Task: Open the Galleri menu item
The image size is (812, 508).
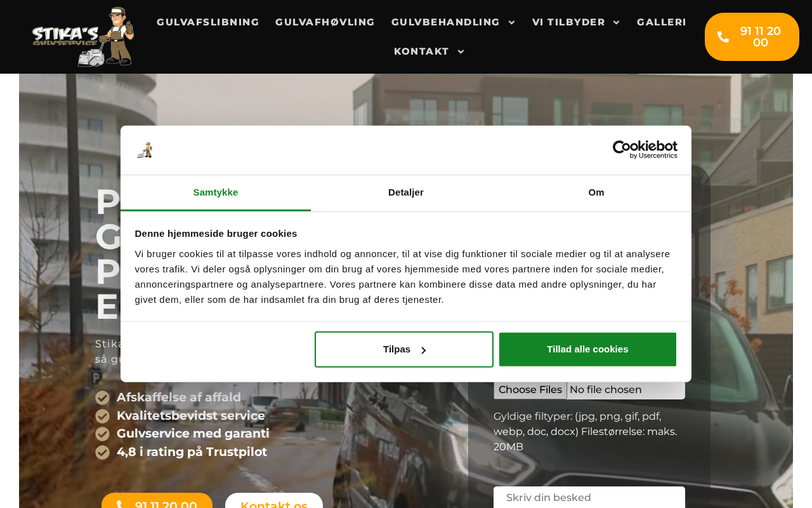Action: pos(662,22)
